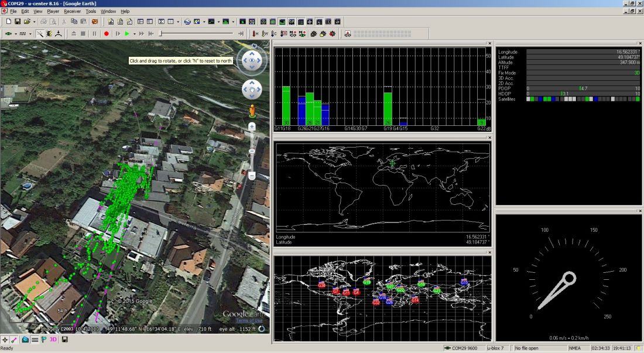Click the green receiver connection icon
The width and height of the screenshot is (644, 353).
coord(8,33)
